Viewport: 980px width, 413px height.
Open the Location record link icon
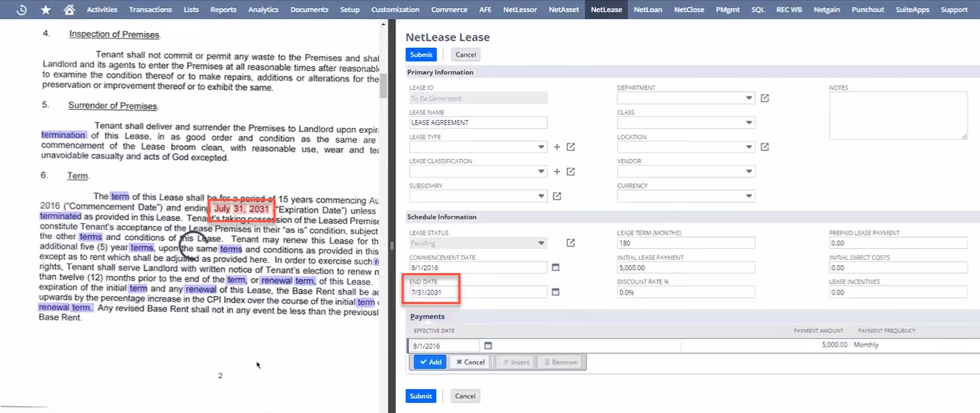click(x=765, y=147)
